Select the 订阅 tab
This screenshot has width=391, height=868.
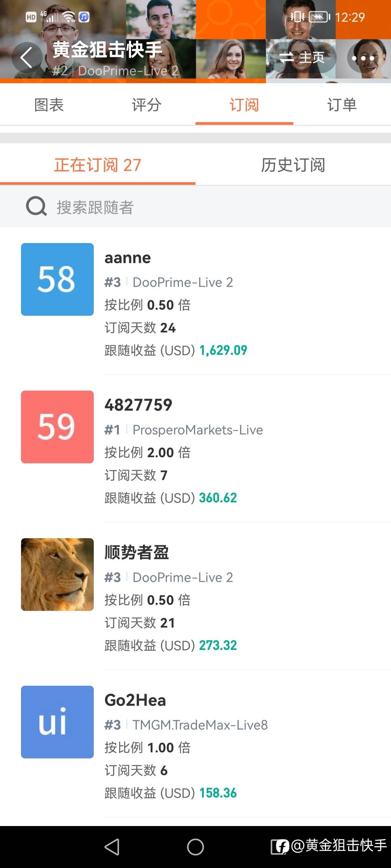244,105
